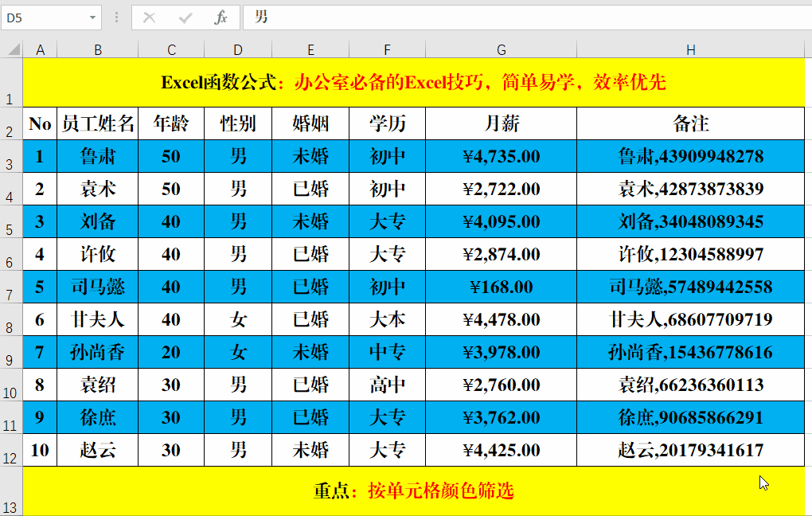812x516 pixels.
Task: Click remark cell 司马懿,57489442558
Action: tap(691, 287)
